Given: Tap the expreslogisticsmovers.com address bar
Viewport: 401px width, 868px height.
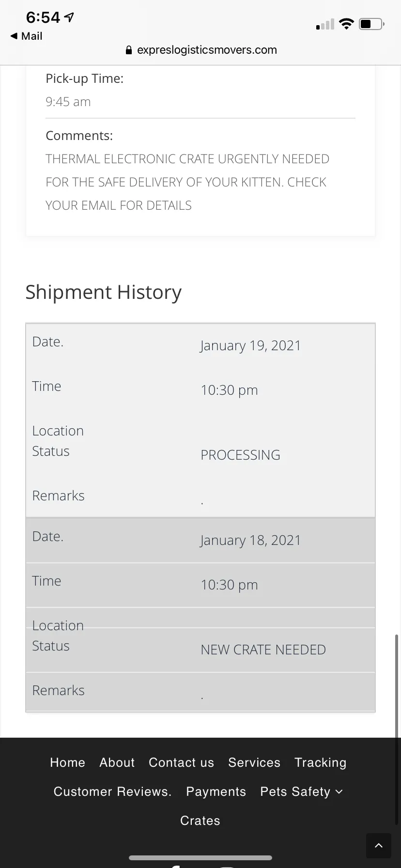Looking at the screenshot, I should tap(201, 50).
